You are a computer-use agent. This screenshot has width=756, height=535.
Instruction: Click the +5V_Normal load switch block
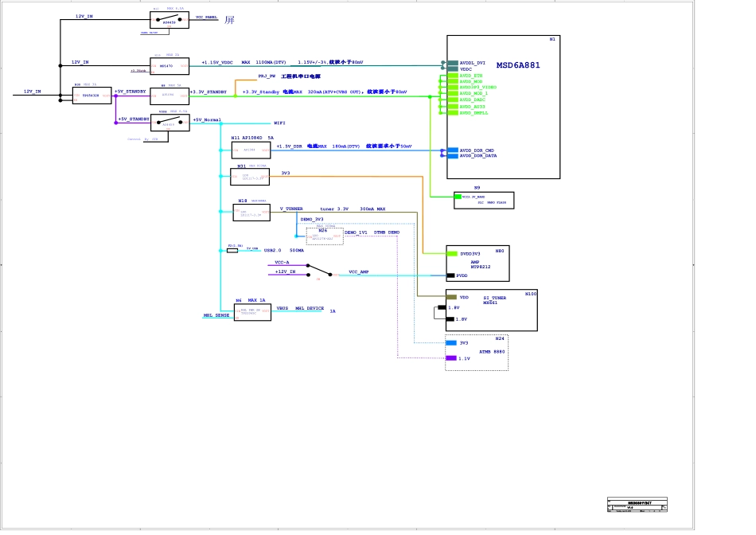170,123
